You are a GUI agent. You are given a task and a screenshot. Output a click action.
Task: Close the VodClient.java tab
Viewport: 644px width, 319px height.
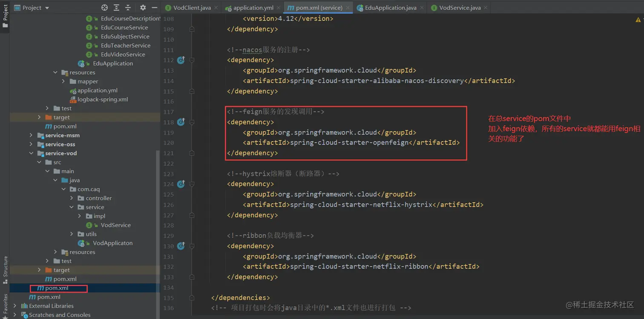click(x=216, y=8)
